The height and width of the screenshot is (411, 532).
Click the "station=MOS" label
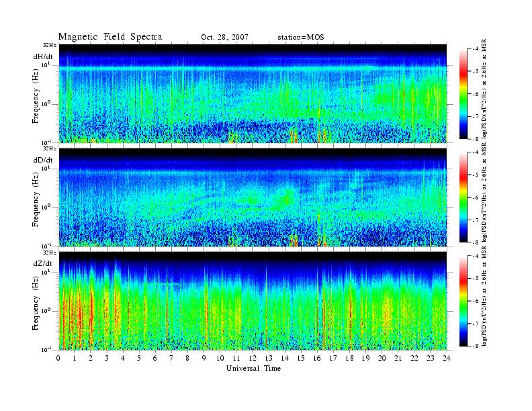click(301, 38)
